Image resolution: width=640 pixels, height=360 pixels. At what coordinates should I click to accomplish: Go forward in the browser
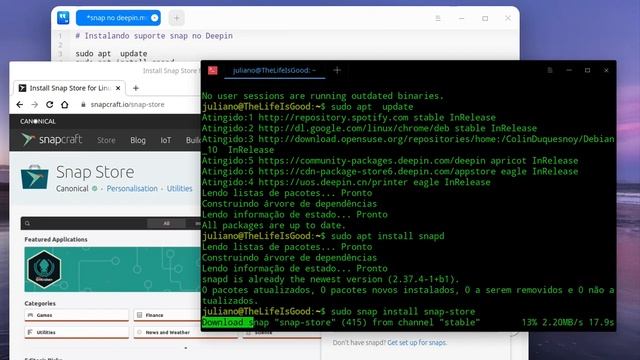click(35, 104)
